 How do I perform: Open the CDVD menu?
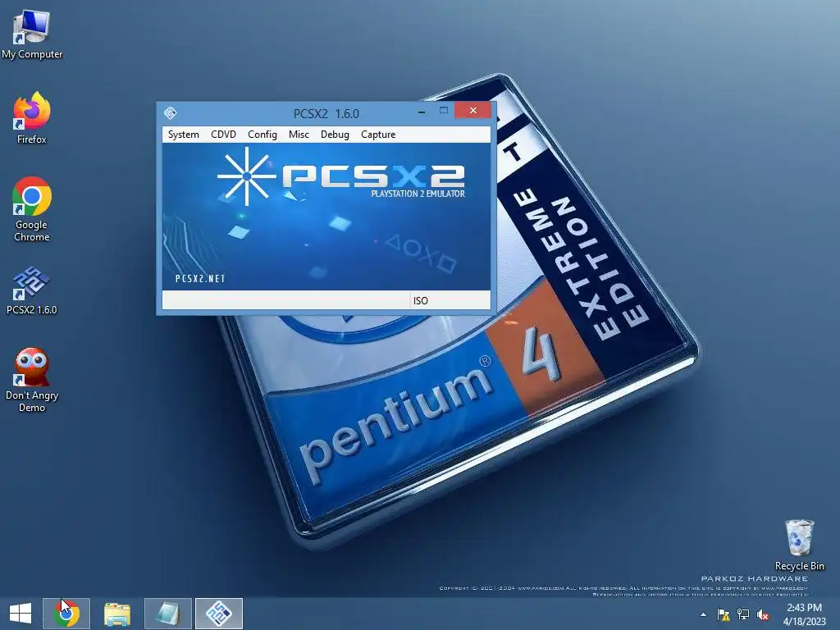click(223, 135)
